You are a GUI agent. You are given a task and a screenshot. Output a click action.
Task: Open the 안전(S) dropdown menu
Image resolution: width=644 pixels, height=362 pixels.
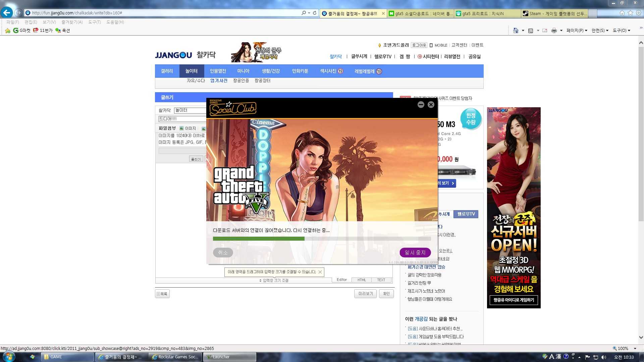600,31
